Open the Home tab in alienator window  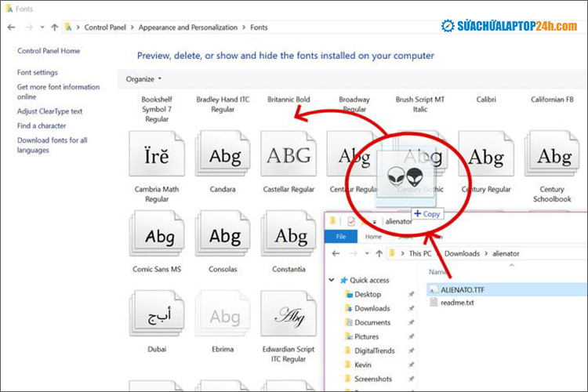373,237
